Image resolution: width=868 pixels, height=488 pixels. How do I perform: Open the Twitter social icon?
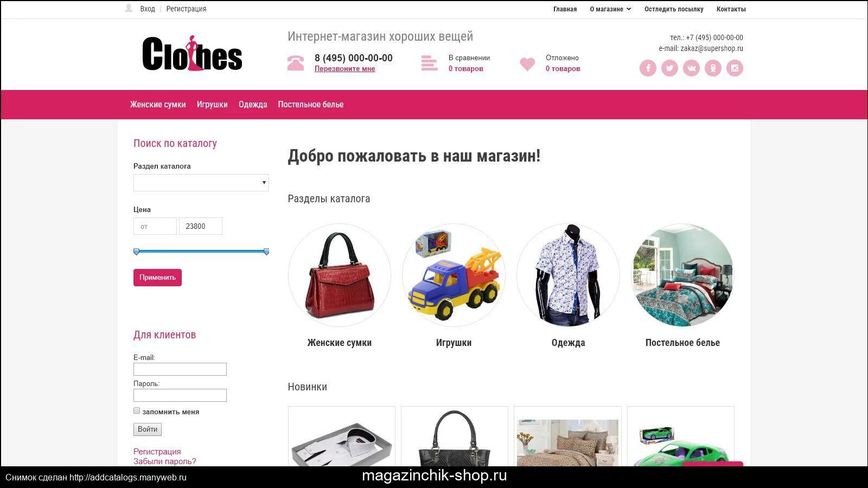point(669,68)
